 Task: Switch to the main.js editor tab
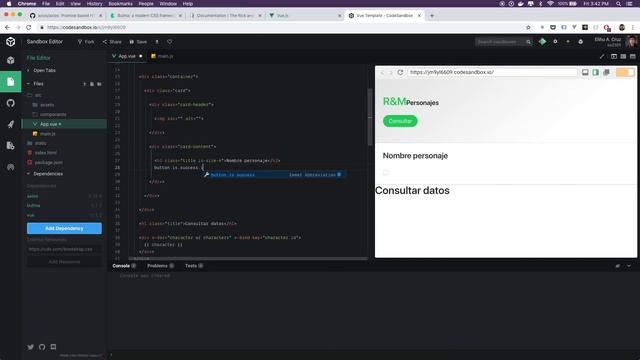[162, 56]
